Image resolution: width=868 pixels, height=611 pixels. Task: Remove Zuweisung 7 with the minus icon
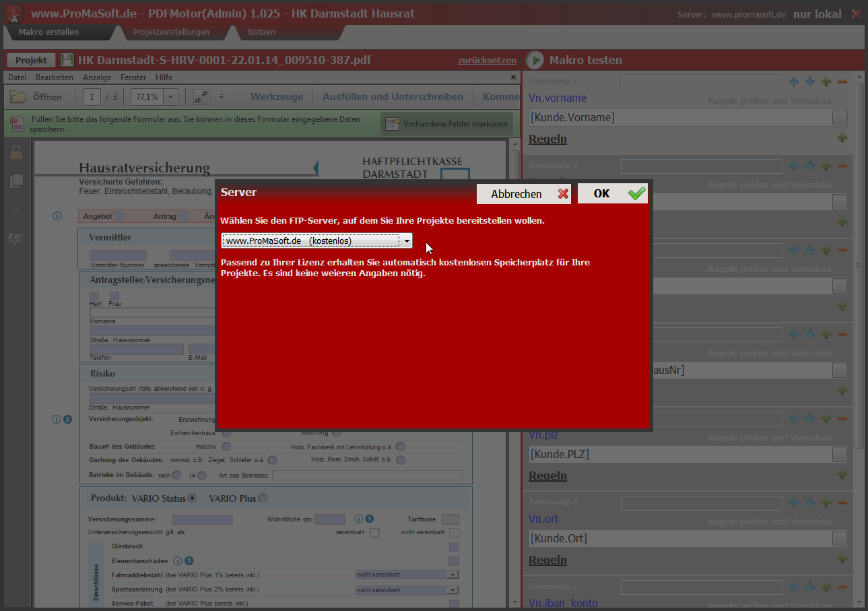[842, 587]
